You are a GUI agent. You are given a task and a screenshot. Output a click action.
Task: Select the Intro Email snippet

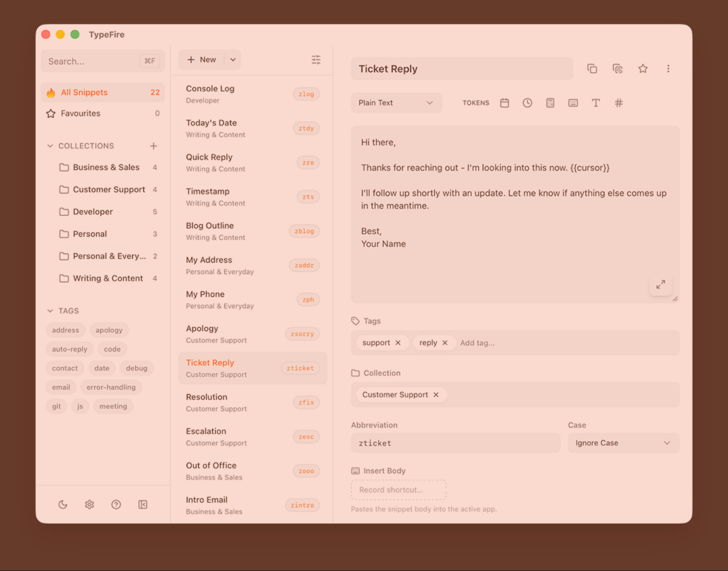tap(253, 505)
